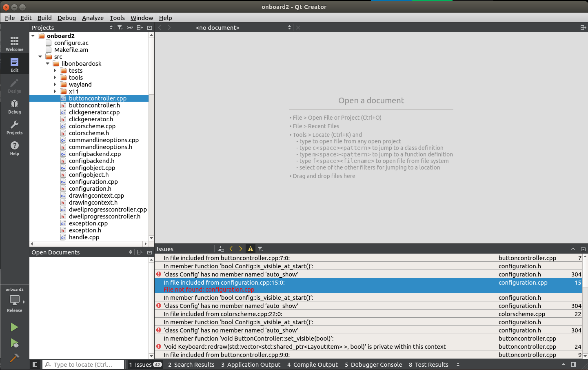This screenshot has width=588, height=370.
Task: Switch to Debug mode in sidebar
Action: (14, 106)
